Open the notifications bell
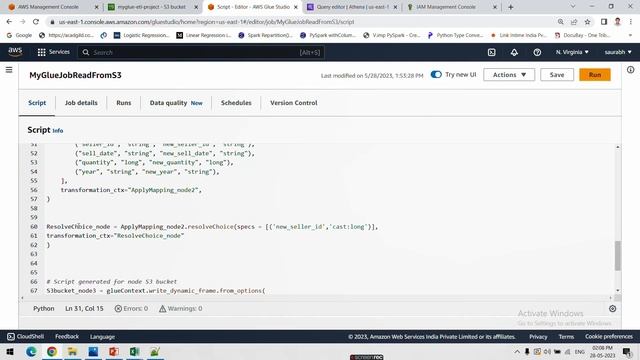The height and width of the screenshot is (360, 640). 514,52
